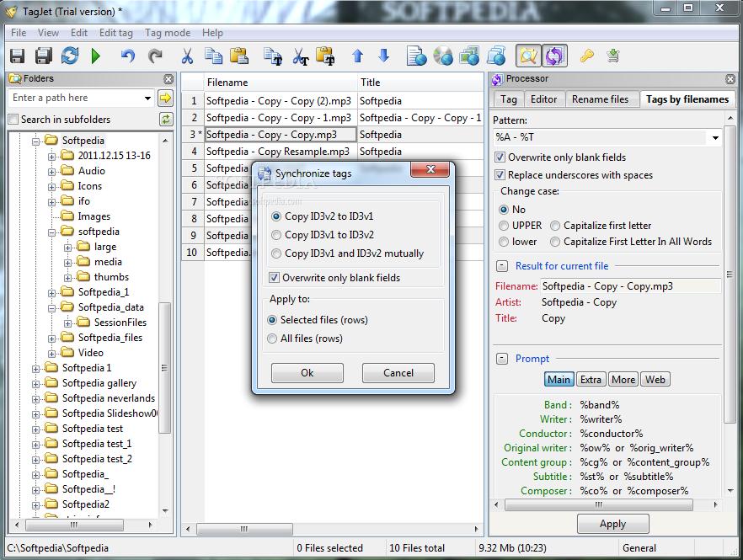Open the Pattern dropdown
The image size is (743, 560).
(715, 138)
